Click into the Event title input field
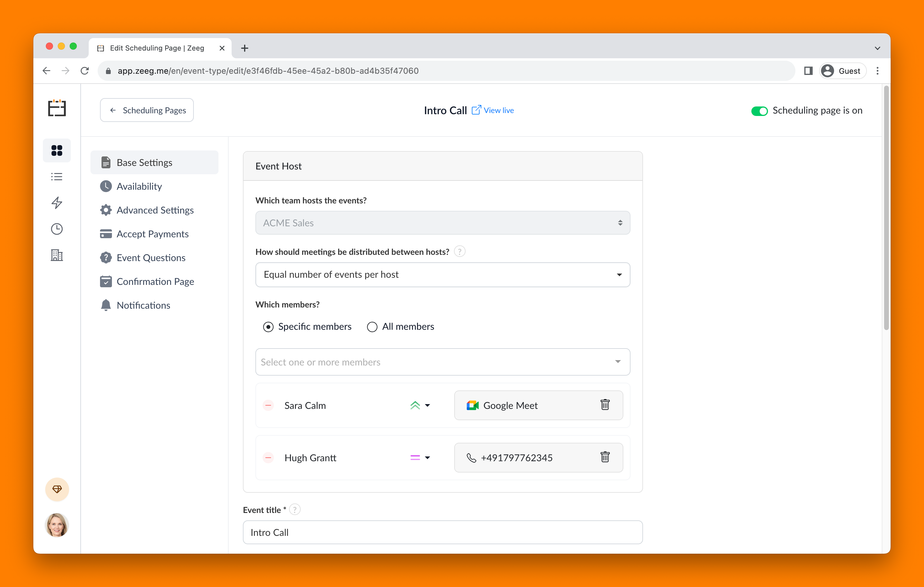Screen dimensions: 924x587 click(442, 532)
